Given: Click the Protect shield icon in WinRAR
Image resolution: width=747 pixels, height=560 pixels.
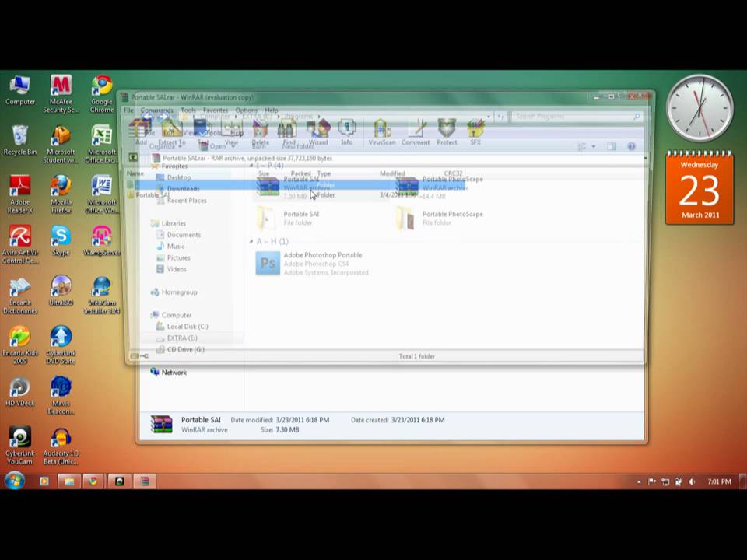Looking at the screenshot, I should [x=447, y=132].
